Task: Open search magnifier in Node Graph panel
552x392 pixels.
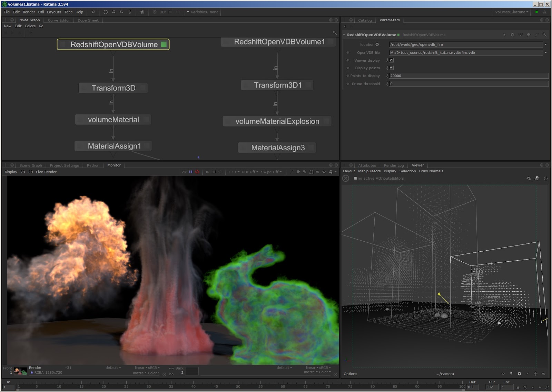Action: 334,33
